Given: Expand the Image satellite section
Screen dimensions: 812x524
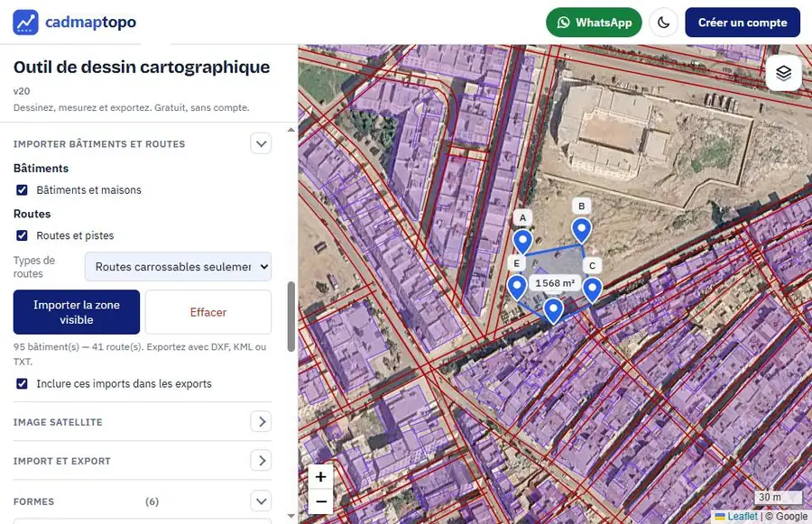Looking at the screenshot, I should pos(261,421).
